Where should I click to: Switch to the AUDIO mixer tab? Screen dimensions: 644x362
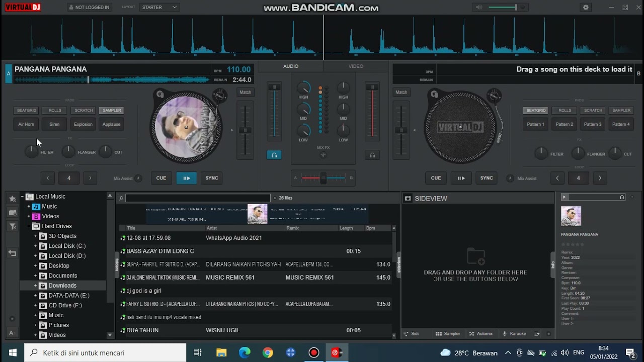tap(291, 66)
